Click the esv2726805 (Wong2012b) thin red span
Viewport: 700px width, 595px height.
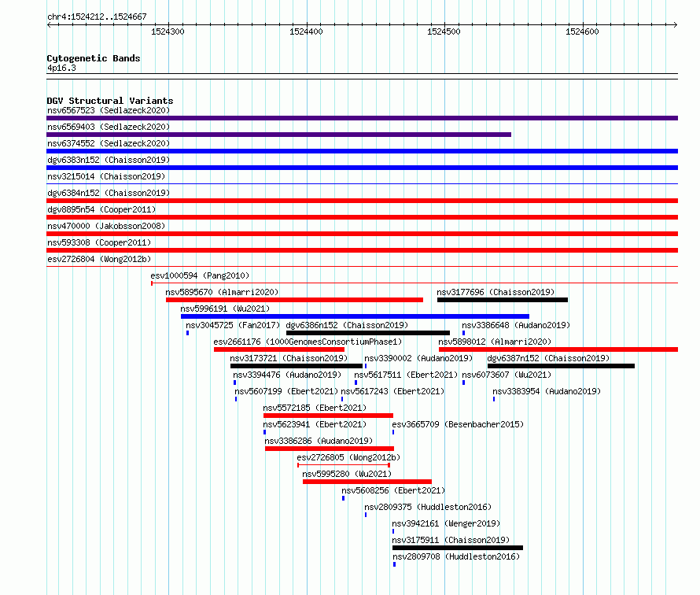[344, 465]
